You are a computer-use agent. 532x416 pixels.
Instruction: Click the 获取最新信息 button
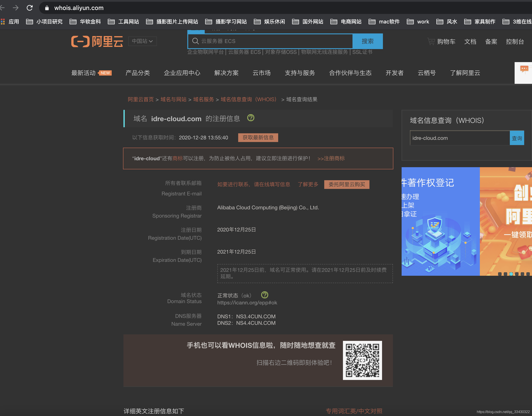click(x=258, y=138)
